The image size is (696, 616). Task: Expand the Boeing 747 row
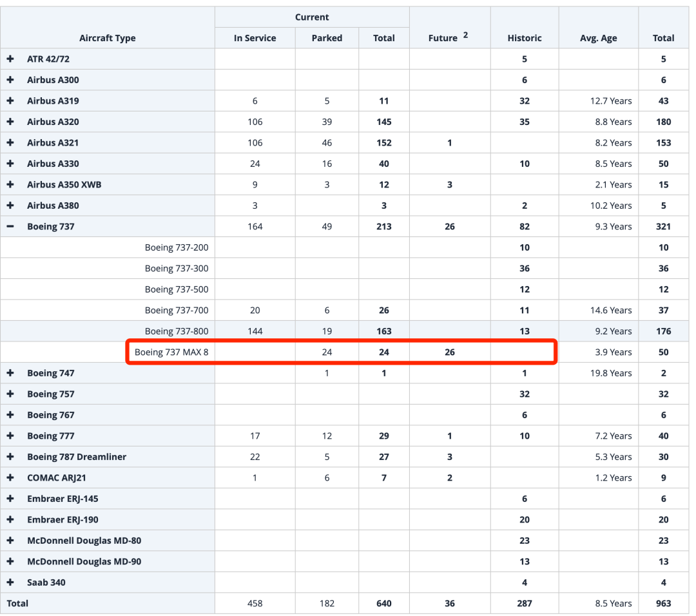pos(10,373)
